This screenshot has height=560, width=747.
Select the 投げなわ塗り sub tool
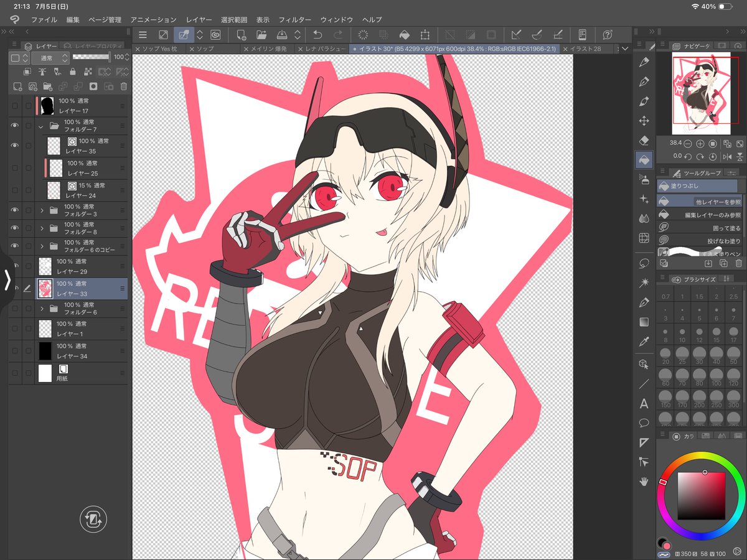[698, 240]
